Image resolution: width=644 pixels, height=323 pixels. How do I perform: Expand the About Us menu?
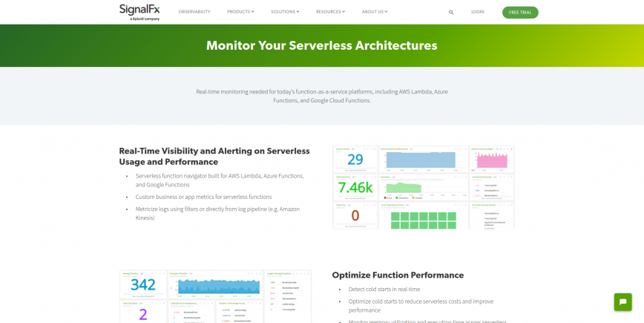375,12
